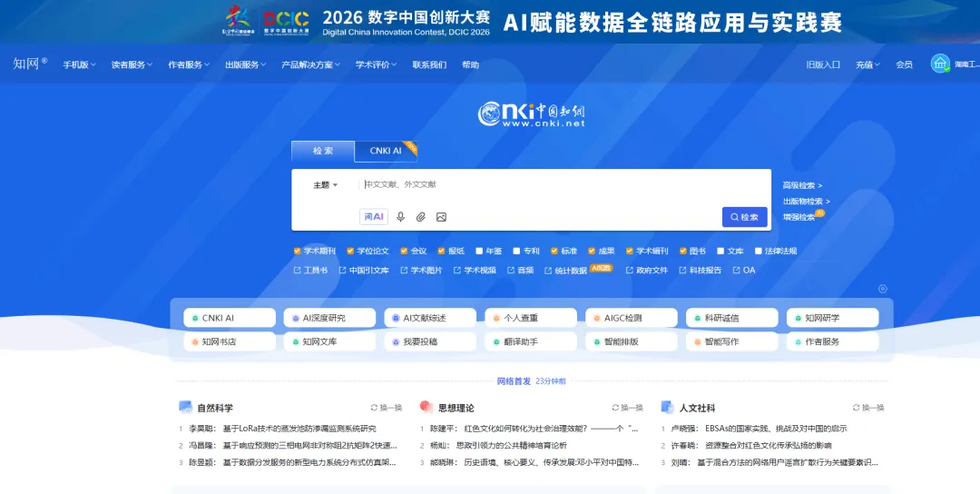Open image search via picture icon
The width and height of the screenshot is (980, 494).
pyautogui.click(x=441, y=217)
